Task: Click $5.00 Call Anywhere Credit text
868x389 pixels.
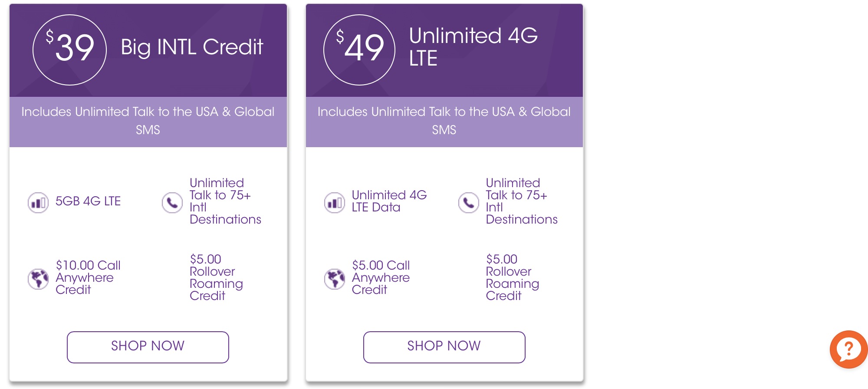Action: tap(381, 277)
